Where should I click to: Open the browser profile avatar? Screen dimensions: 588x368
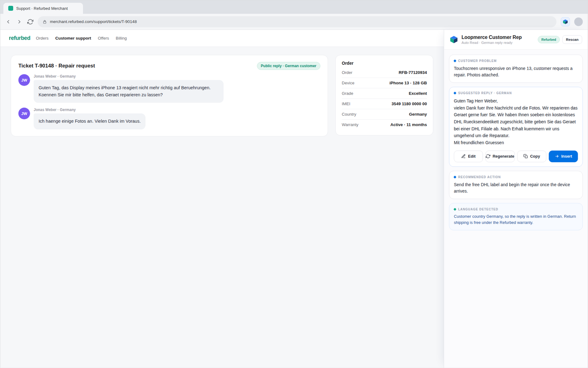[x=578, y=22]
